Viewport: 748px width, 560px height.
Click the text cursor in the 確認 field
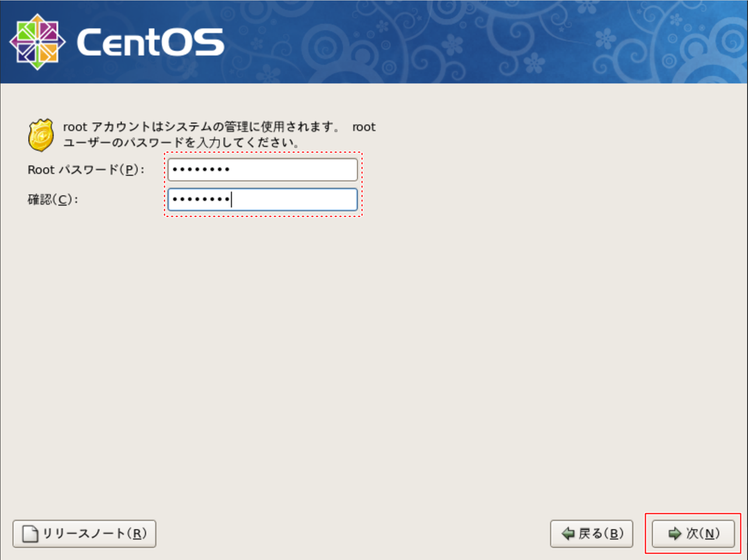[x=233, y=200]
